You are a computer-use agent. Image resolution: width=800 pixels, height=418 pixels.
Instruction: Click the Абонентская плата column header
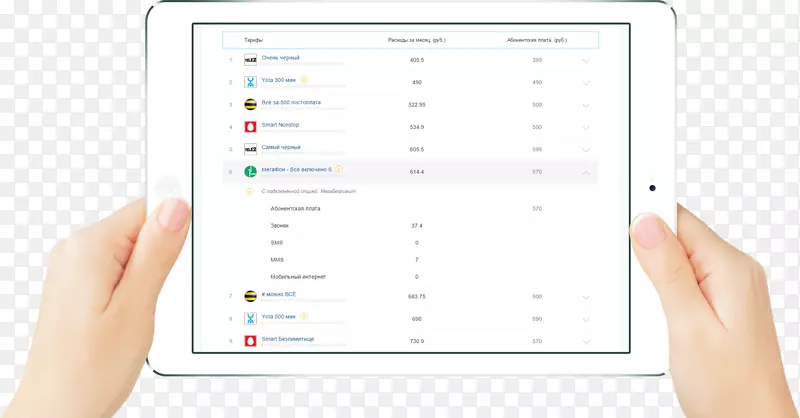coord(537,40)
